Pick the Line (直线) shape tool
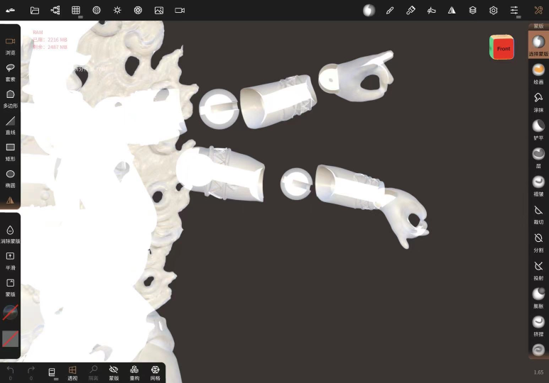Screen dimensions: 549x383 click(x=10, y=125)
